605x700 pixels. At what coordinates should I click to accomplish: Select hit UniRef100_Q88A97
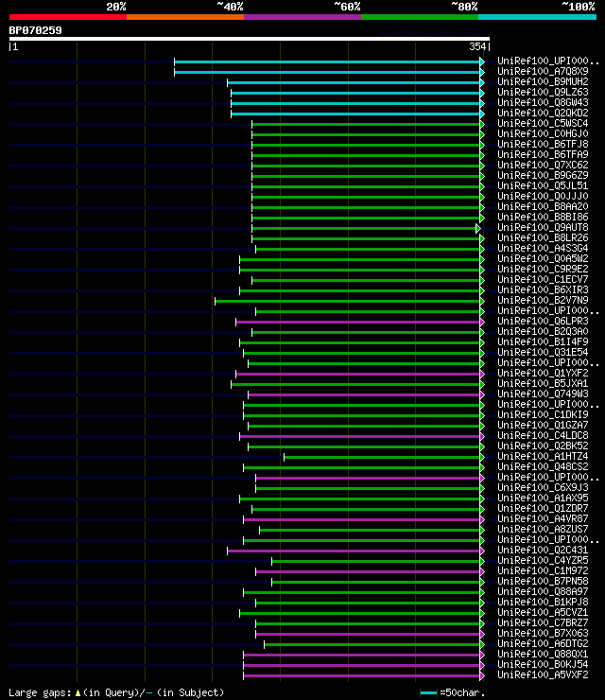point(543,592)
